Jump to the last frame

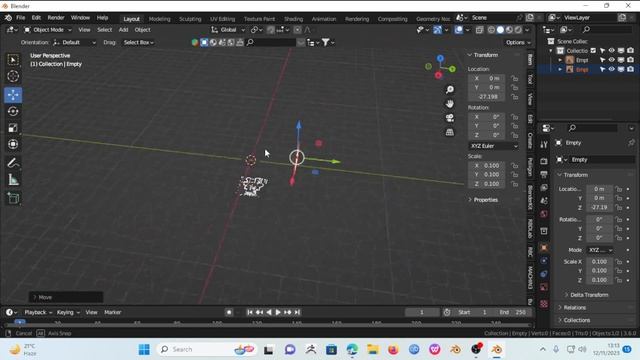297,312
